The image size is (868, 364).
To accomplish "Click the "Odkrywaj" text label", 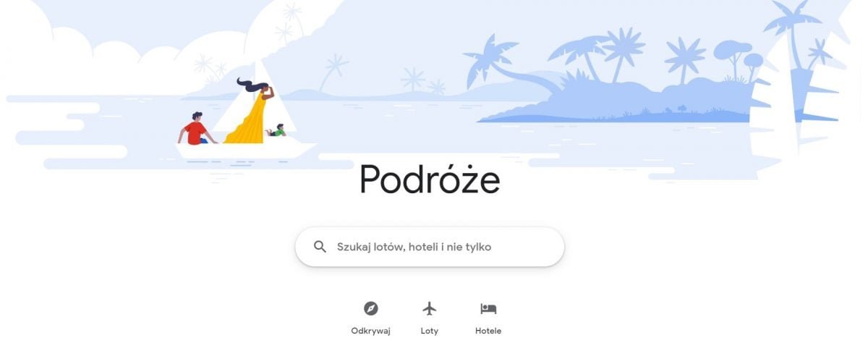I will pyautogui.click(x=370, y=331).
